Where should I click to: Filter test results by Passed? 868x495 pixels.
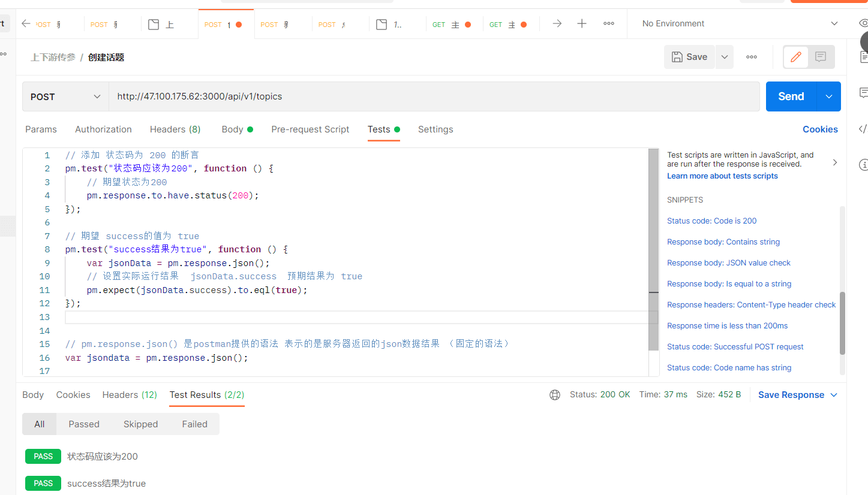click(84, 424)
